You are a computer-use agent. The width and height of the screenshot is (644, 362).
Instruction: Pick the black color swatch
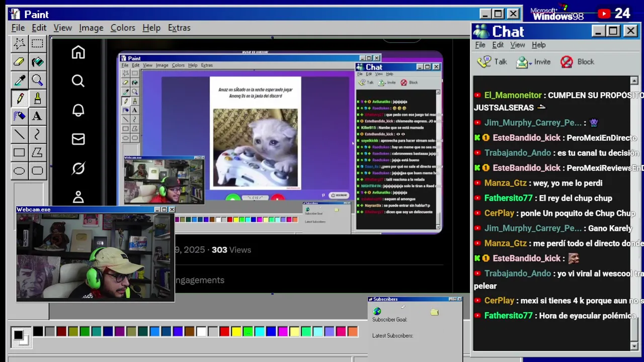[x=38, y=331]
